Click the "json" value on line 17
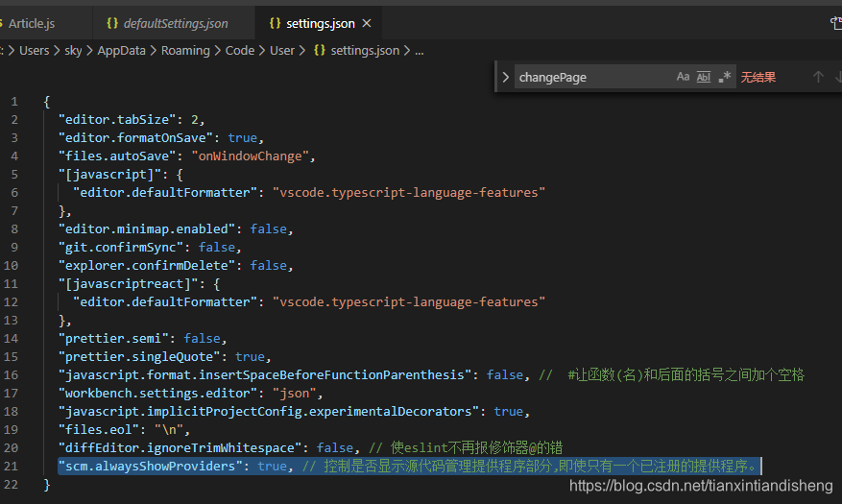Screen dimensions: 842x504 pyautogui.click(x=295, y=394)
